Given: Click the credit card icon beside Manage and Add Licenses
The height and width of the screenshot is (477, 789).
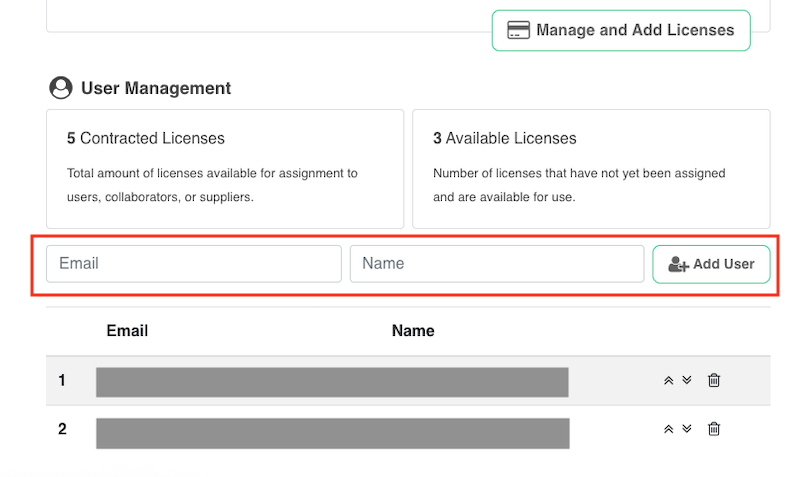Looking at the screenshot, I should [x=518, y=30].
